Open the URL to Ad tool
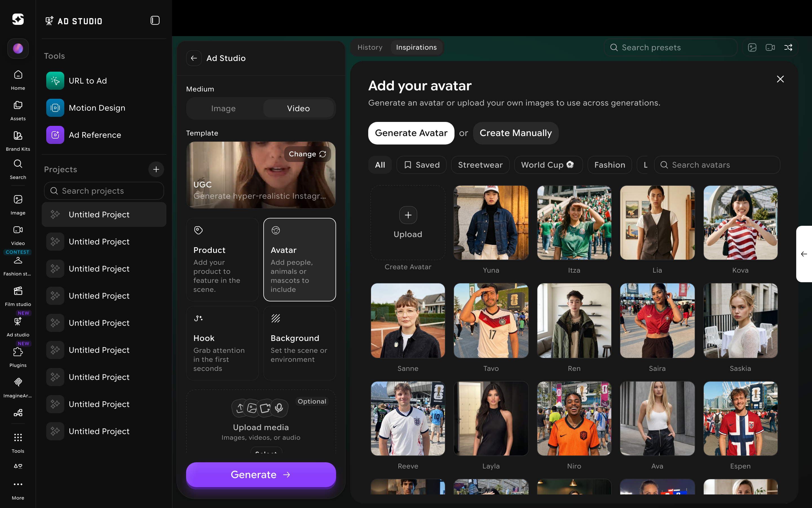Screen dimensions: 812x508 [104, 81]
